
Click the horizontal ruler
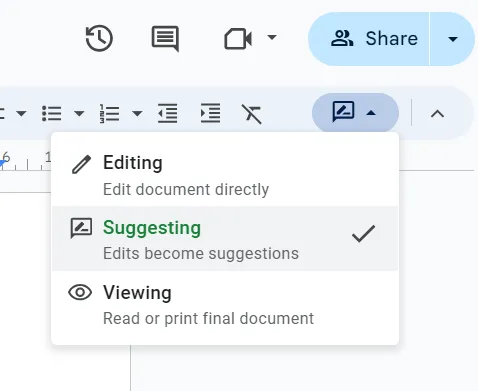[25, 161]
